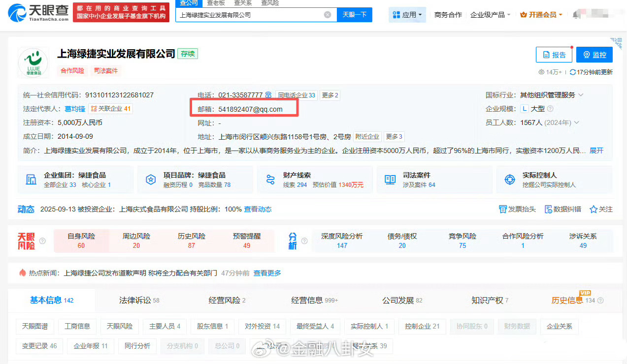This screenshot has height=364, width=627.
Task: Click the help icon next to 历史信息 134
Action: (600, 301)
